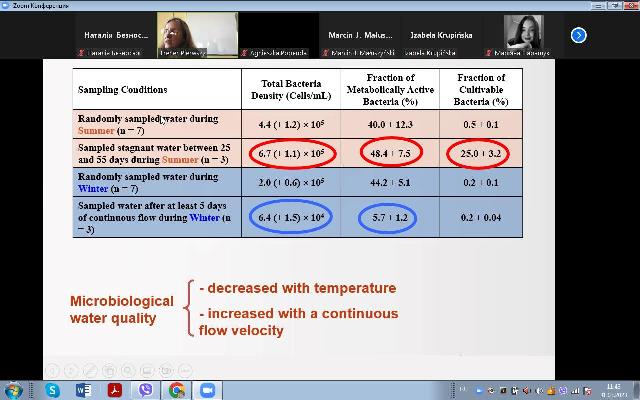Select Наталія Безнос... participant tile
This screenshot has height=400, width=640.
coord(116,35)
